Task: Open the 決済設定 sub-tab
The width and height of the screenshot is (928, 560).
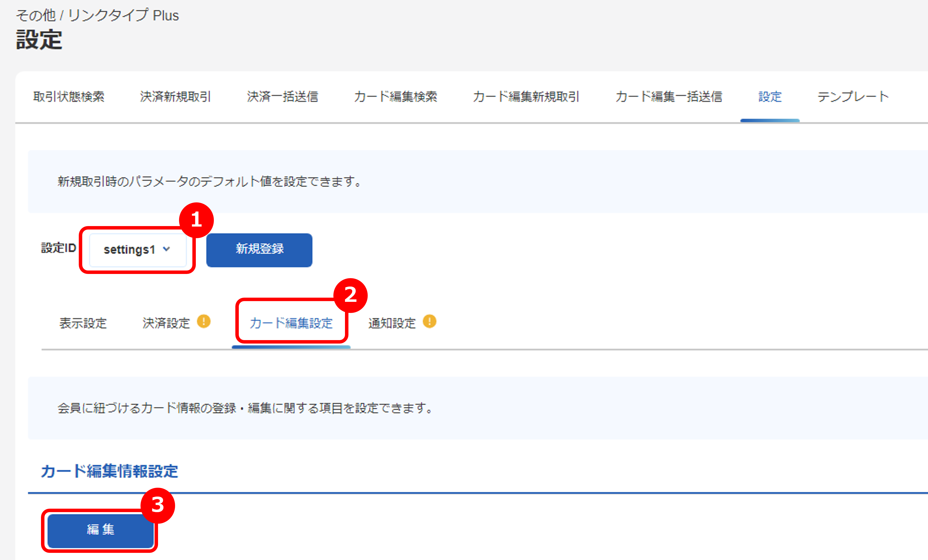Action: (x=166, y=323)
